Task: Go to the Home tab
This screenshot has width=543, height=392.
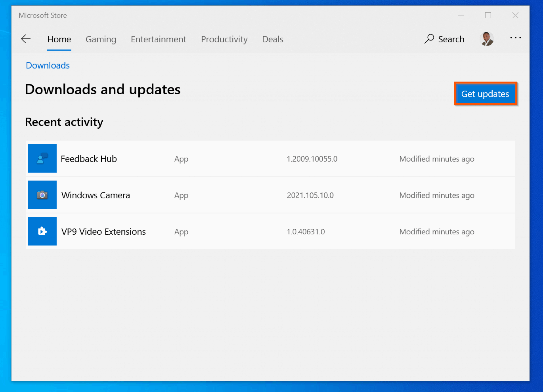Action: (x=59, y=39)
